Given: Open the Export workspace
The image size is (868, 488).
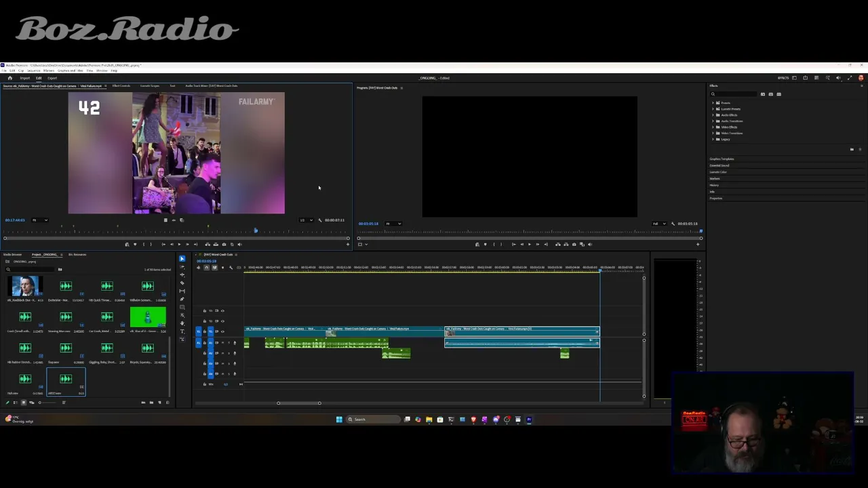Looking at the screenshot, I should [52, 78].
